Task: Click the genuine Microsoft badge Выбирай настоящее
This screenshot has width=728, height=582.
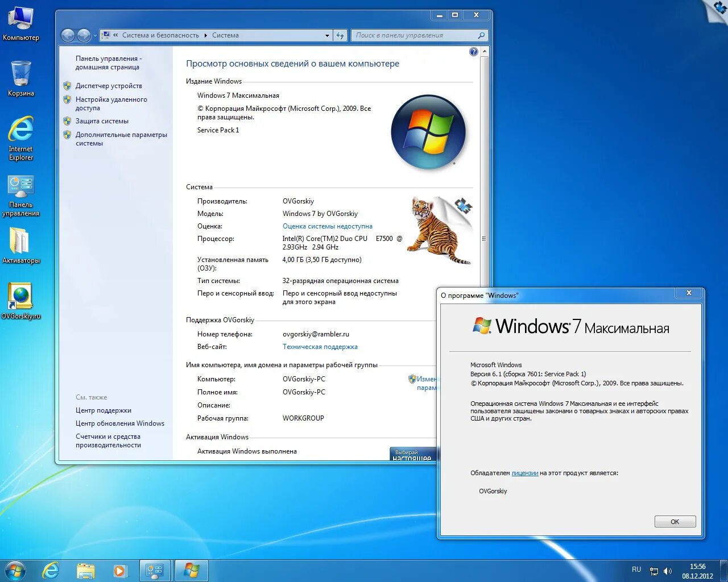Action: pyautogui.click(x=413, y=454)
